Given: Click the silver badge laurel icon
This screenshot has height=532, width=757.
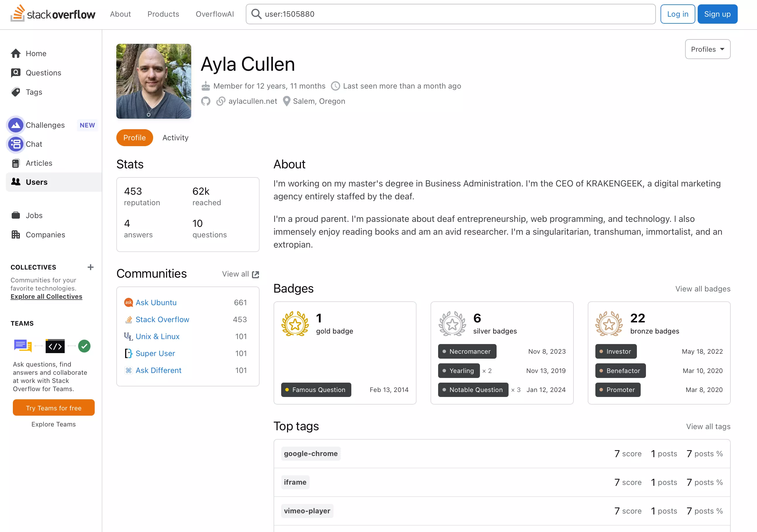Looking at the screenshot, I should point(452,324).
